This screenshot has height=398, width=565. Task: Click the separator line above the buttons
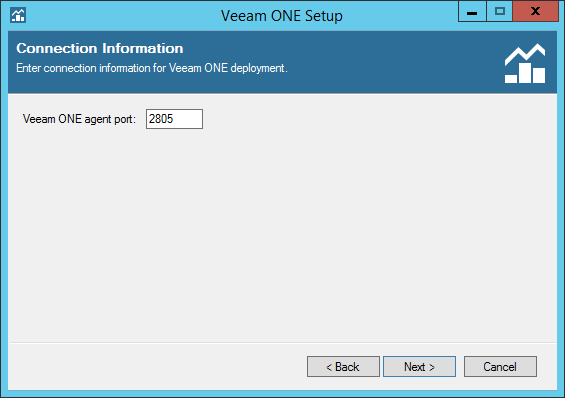tap(282, 342)
